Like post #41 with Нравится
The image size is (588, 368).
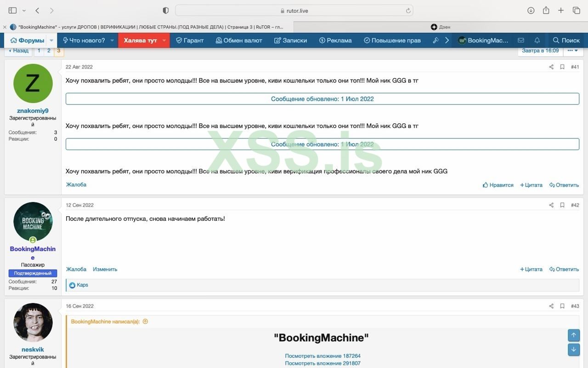498,185
